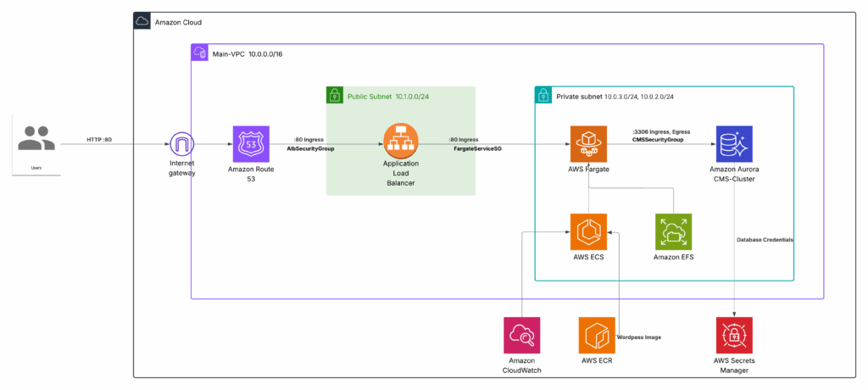Select the 'Amazon CloudWatch' caption

pyautogui.click(x=522, y=365)
